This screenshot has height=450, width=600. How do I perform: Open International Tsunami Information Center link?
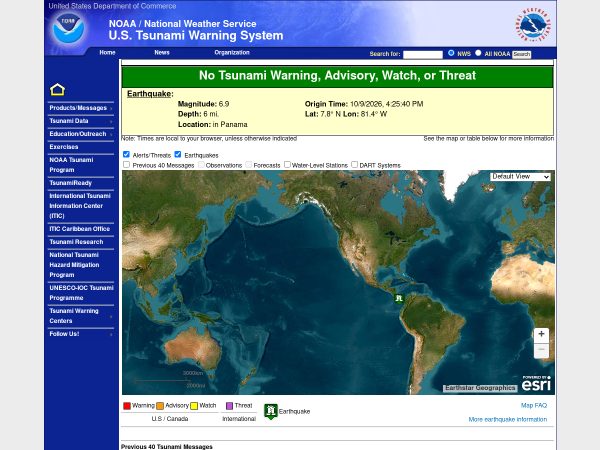(80, 206)
